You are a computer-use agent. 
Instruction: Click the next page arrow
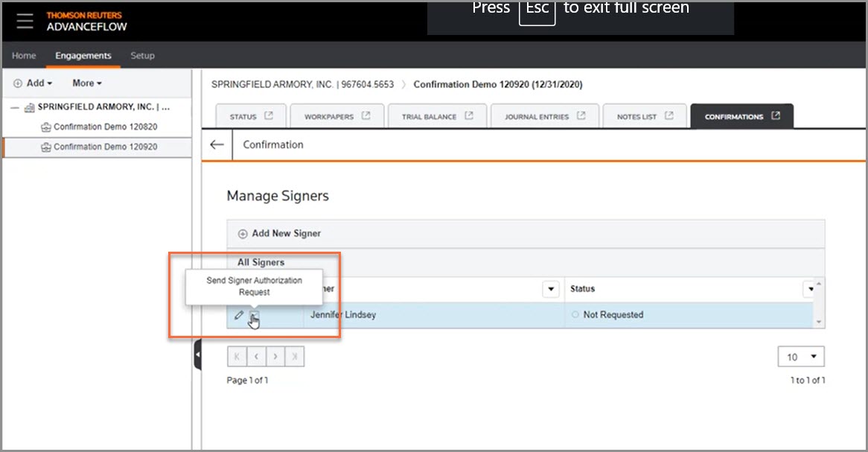click(275, 356)
